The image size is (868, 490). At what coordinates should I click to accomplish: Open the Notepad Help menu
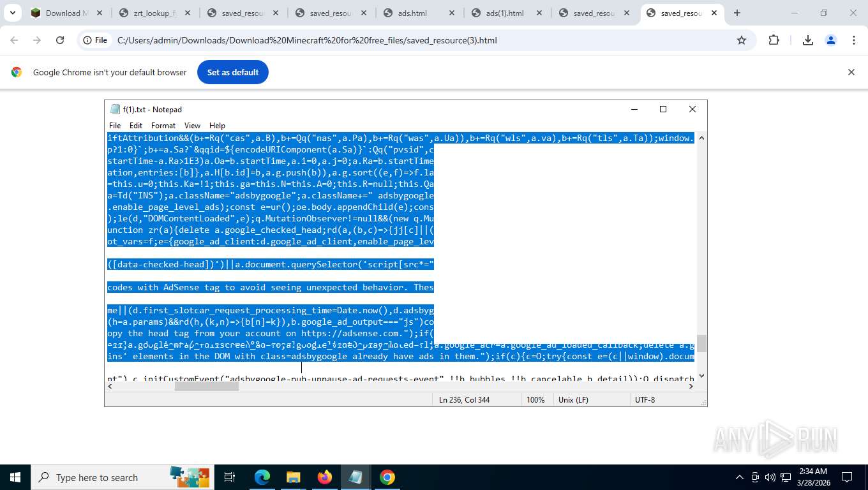[217, 126]
